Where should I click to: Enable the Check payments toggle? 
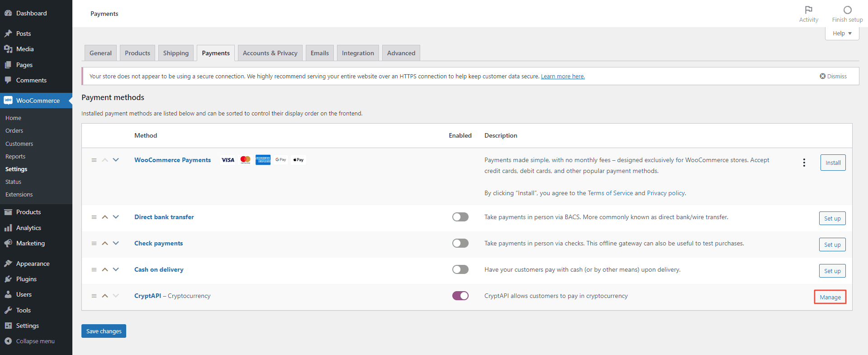(460, 243)
